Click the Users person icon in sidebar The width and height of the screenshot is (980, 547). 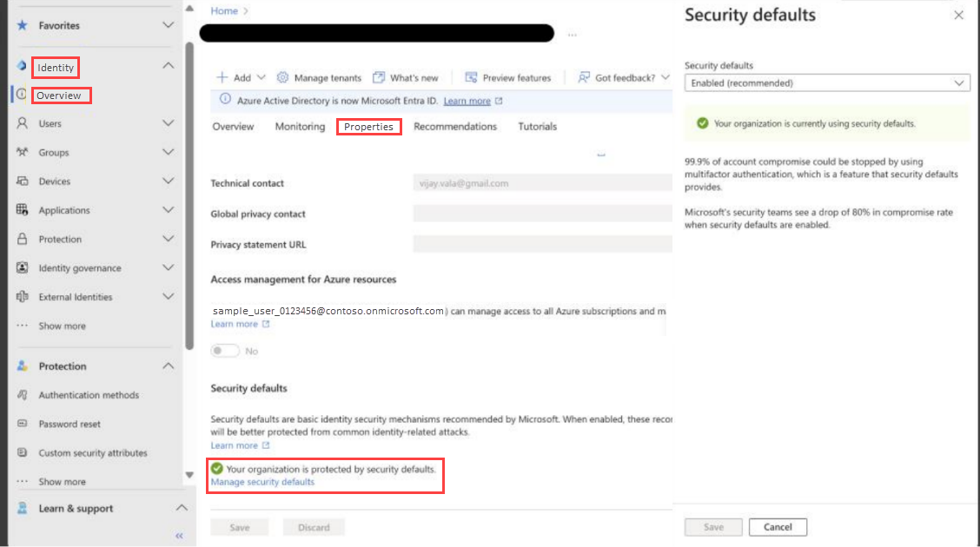pos(23,123)
